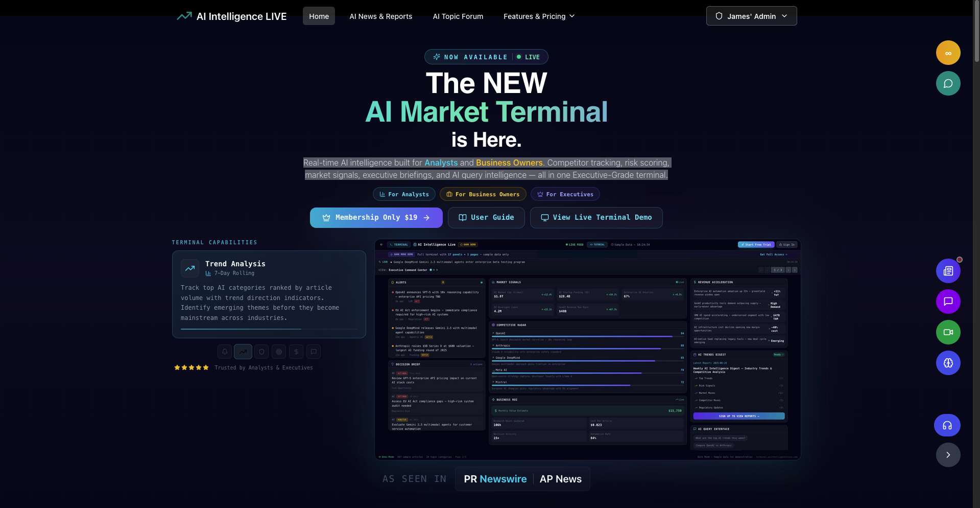980x508 pixels.
Task: Open the shield risk scoring capability
Action: pyautogui.click(x=261, y=352)
